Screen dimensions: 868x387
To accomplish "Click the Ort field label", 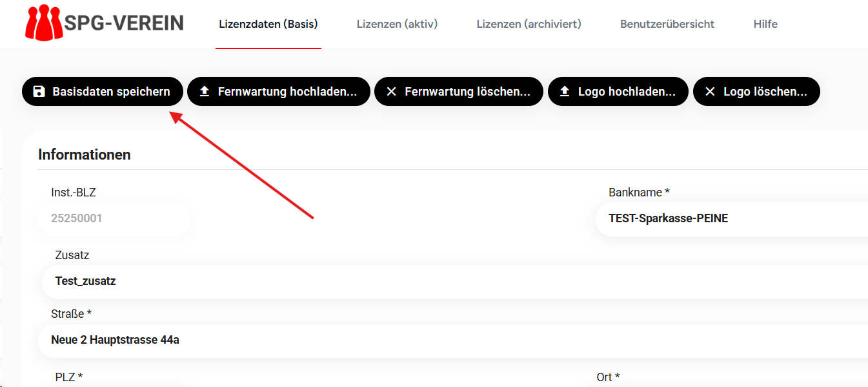I will (608, 377).
